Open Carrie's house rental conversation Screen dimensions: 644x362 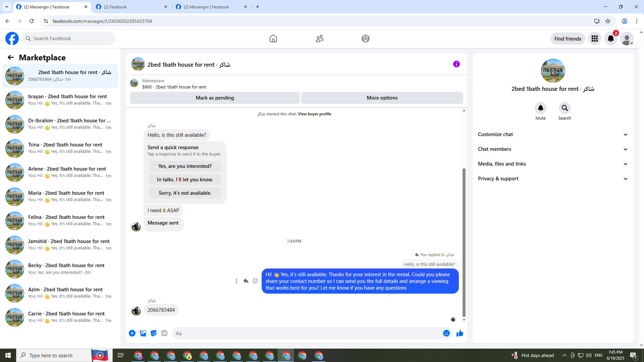tap(60, 317)
